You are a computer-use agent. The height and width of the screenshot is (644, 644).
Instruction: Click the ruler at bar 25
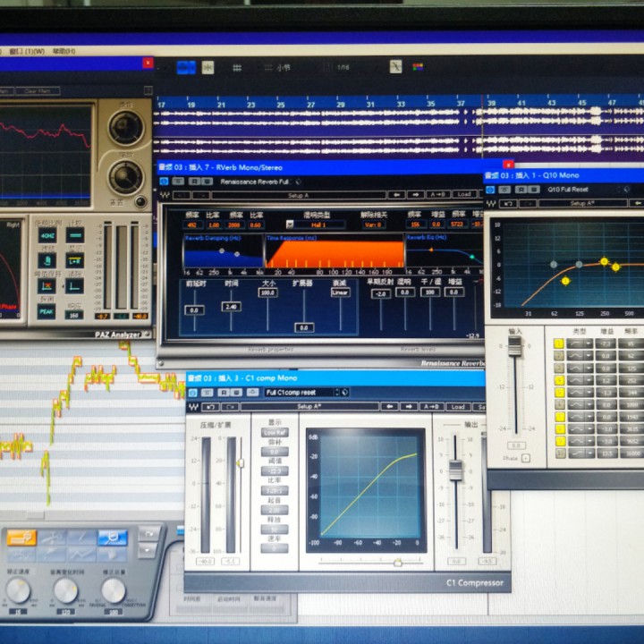pyautogui.click(x=280, y=105)
